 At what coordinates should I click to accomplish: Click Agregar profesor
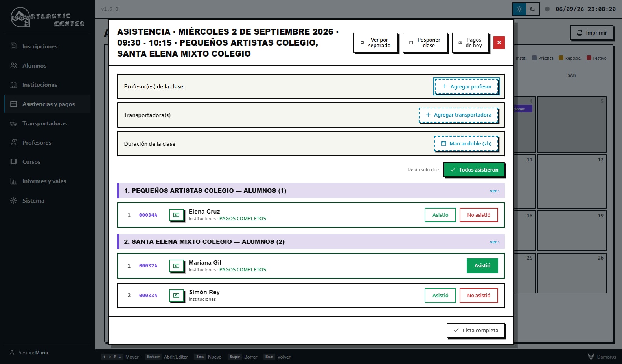point(467,86)
